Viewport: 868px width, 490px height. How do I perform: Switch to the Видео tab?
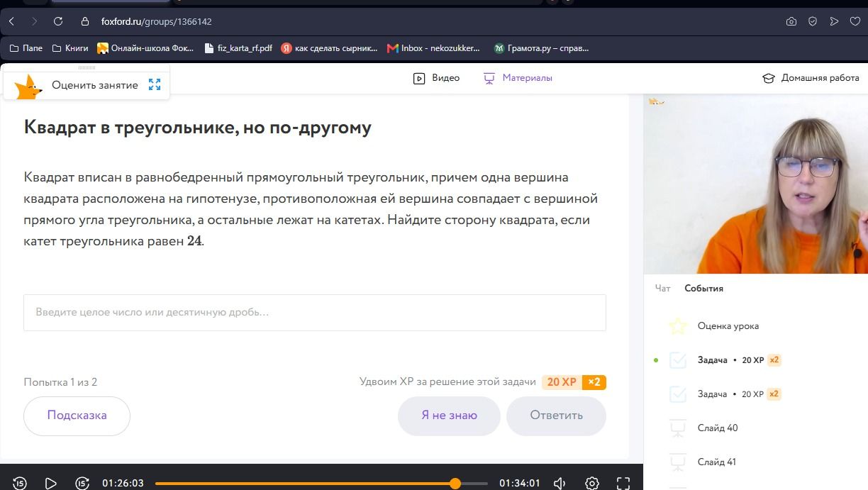pyautogui.click(x=437, y=78)
